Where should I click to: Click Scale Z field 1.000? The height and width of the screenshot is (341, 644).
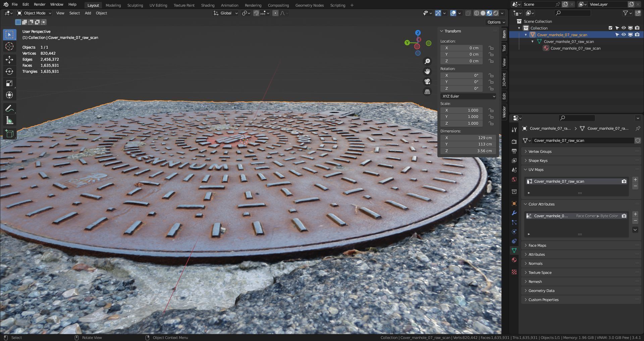click(462, 123)
